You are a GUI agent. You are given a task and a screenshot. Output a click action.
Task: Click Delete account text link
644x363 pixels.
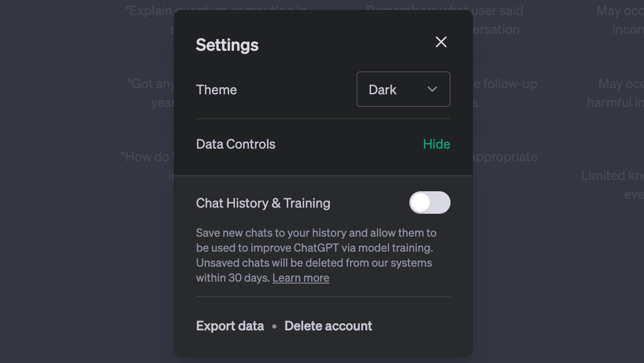[328, 325]
